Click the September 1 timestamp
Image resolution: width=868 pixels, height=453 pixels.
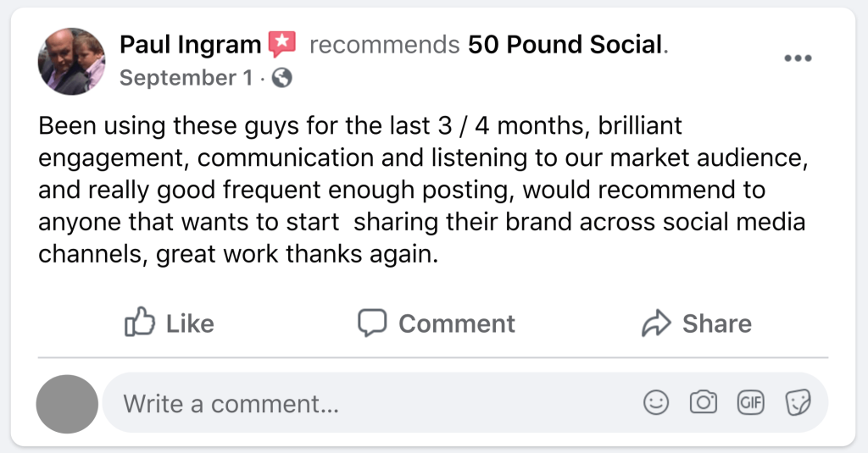coord(186,78)
